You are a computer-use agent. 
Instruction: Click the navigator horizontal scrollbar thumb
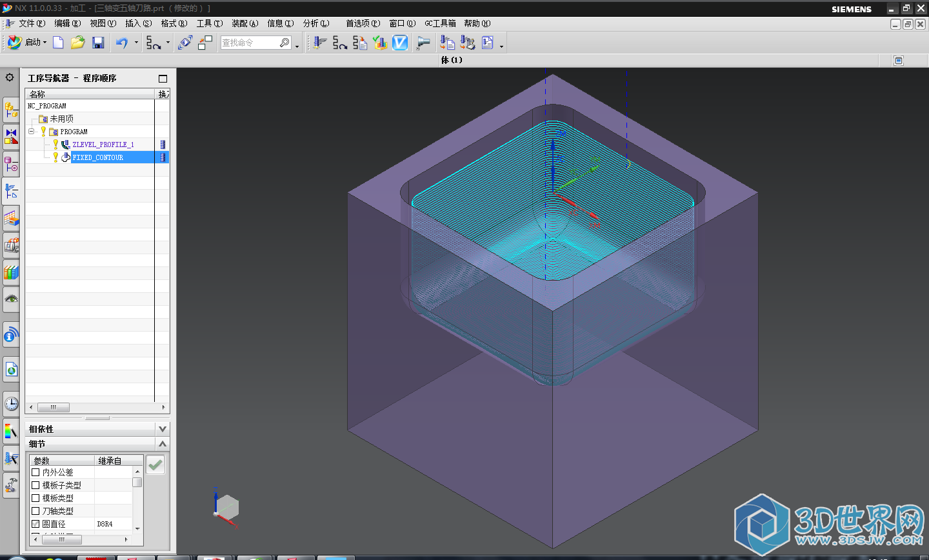(54, 408)
